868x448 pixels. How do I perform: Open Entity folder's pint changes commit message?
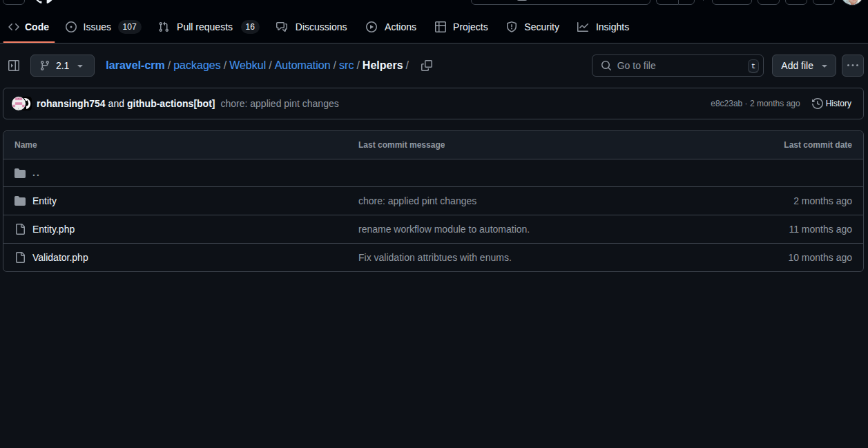(x=417, y=201)
